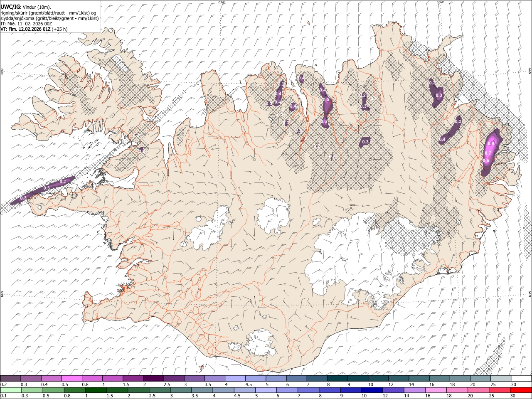Select the dusky purple 0.2 swatch in upper legend
The height and width of the screenshot is (399, 532).
pos(10,378)
